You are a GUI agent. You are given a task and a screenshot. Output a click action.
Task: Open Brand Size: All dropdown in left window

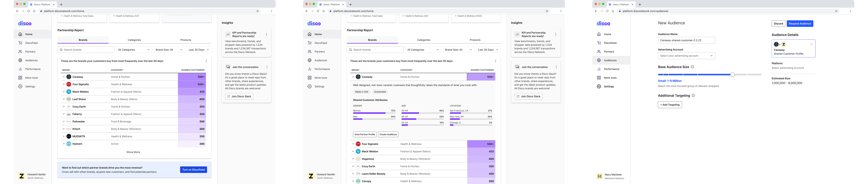pyautogui.click(x=169, y=50)
